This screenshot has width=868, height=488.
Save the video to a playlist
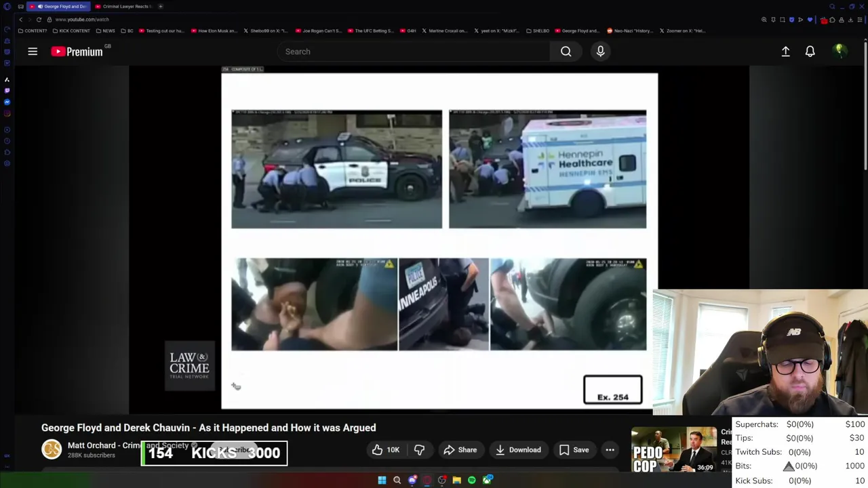[x=574, y=450]
